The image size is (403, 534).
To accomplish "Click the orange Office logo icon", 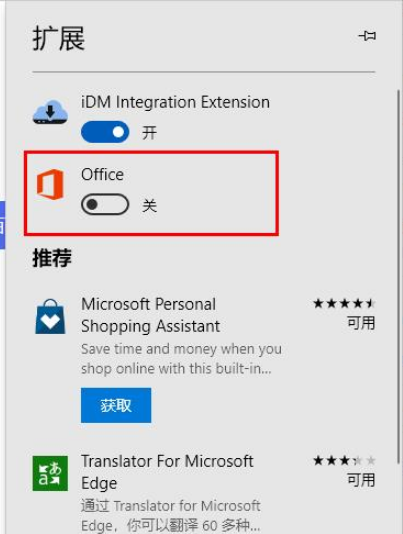I will click(x=50, y=184).
